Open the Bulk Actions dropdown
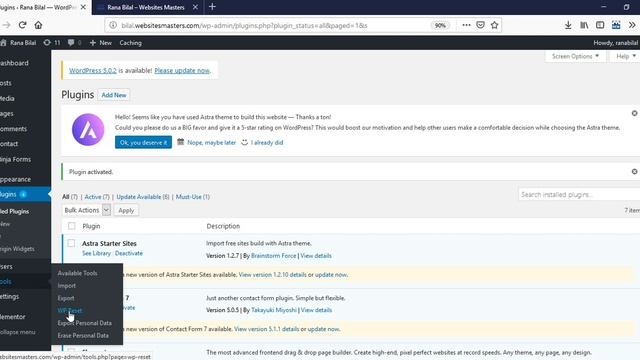This screenshot has width=640, height=360. tap(87, 210)
